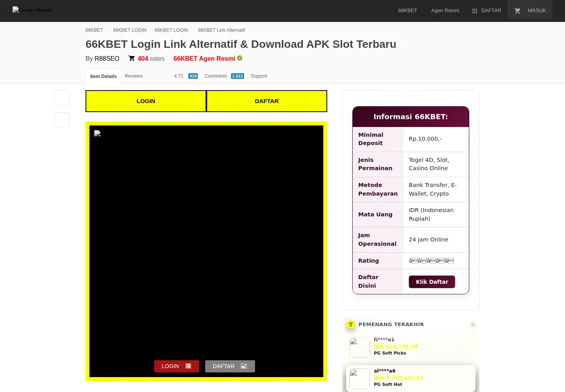The width and height of the screenshot is (565, 392).
Task: Click the Klik Daftar button
Action: coord(432,282)
